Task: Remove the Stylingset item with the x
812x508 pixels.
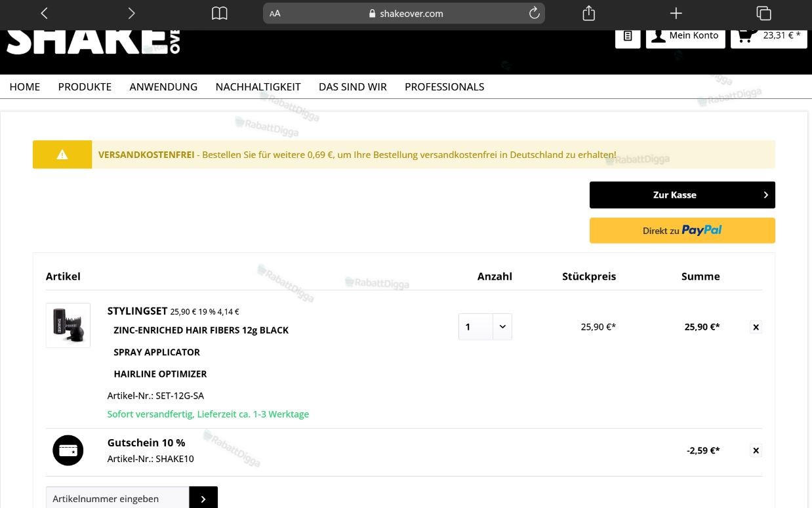Action: pos(756,326)
